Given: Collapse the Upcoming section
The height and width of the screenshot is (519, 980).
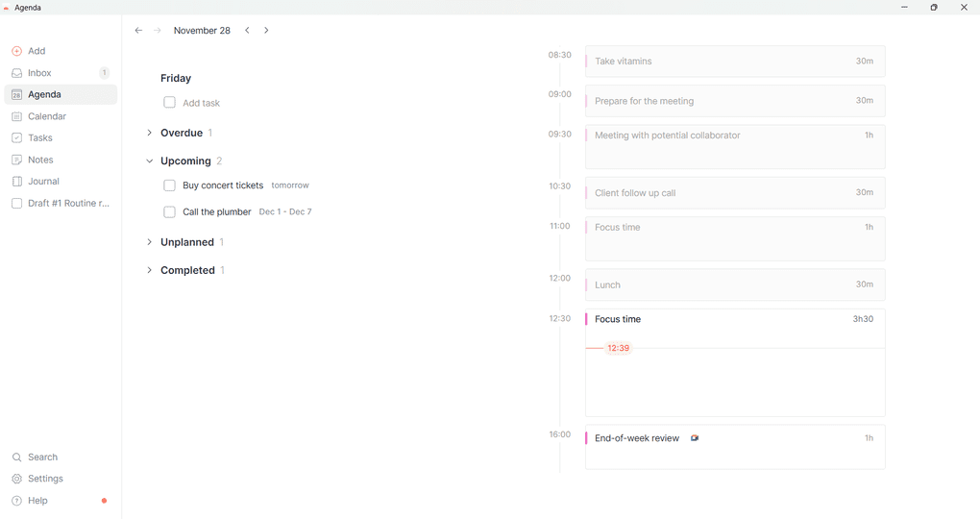Looking at the screenshot, I should pyautogui.click(x=149, y=161).
